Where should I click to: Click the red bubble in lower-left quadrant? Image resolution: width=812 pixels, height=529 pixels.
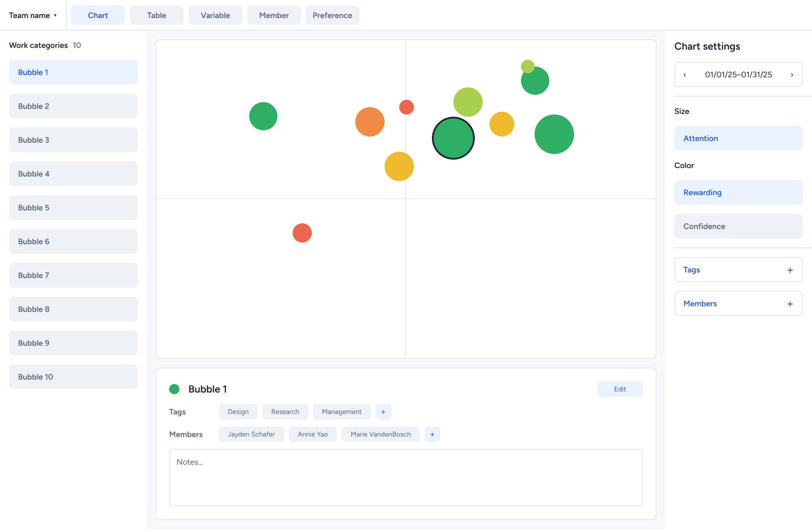pos(302,233)
